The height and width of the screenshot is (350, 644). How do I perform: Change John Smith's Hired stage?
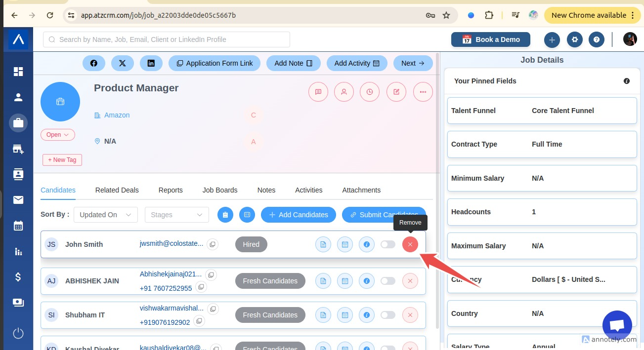pos(251,244)
